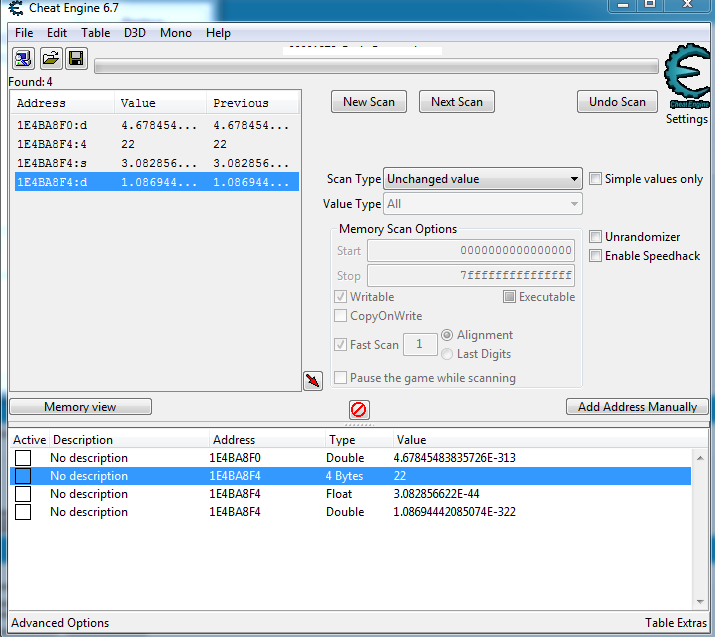Activate the first address entry checkbox
This screenshot has width=715, height=637.
[x=23, y=458]
